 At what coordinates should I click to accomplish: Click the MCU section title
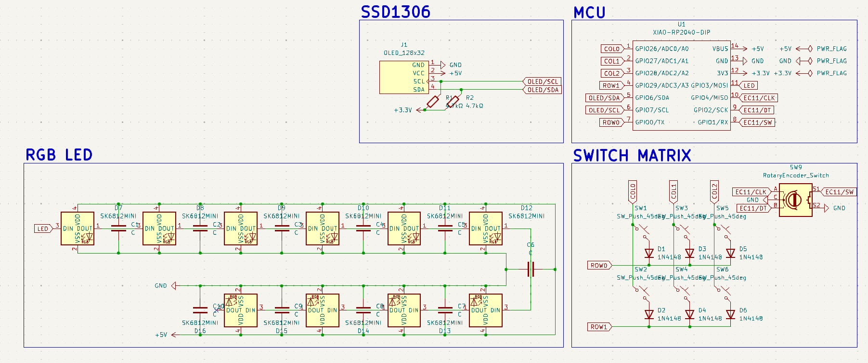point(589,13)
